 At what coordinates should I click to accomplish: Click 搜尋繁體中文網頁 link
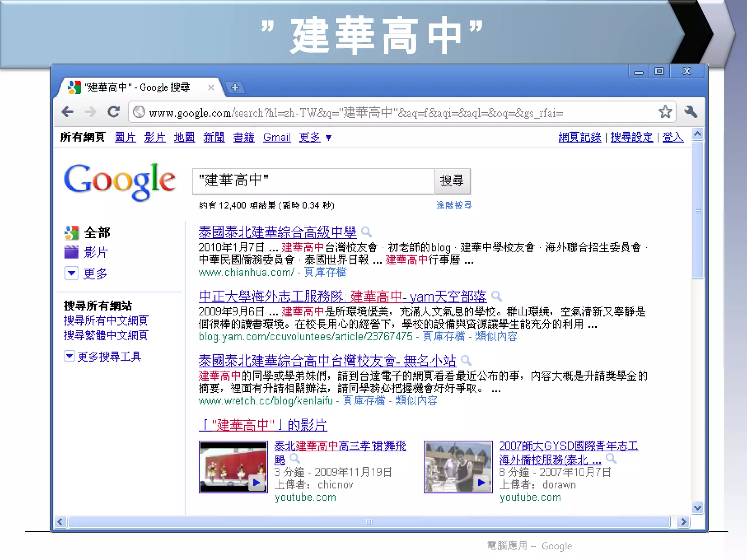(x=106, y=335)
